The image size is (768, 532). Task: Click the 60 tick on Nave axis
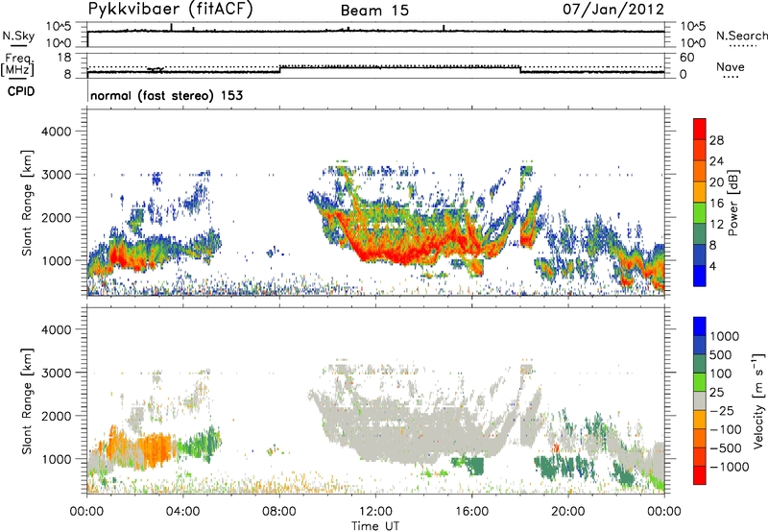click(x=687, y=58)
